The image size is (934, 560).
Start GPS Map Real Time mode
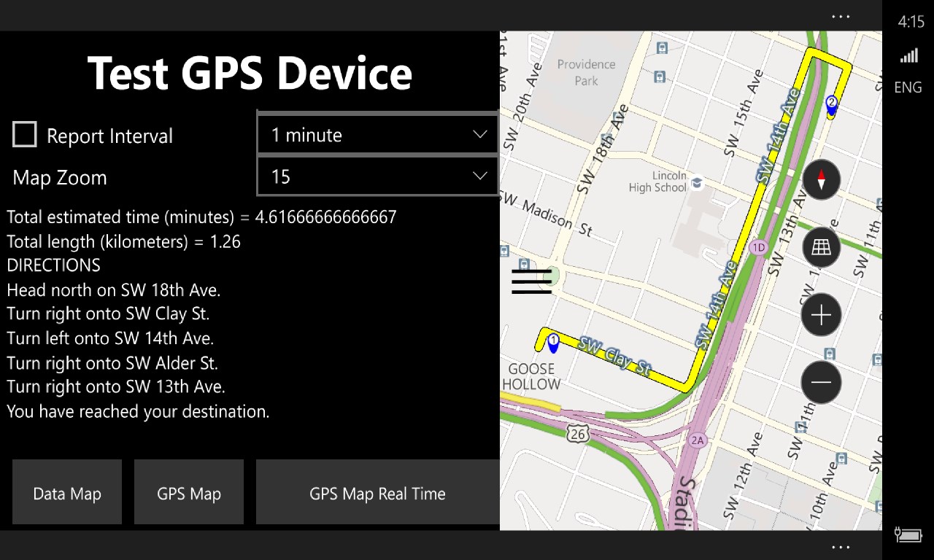pyautogui.click(x=377, y=493)
